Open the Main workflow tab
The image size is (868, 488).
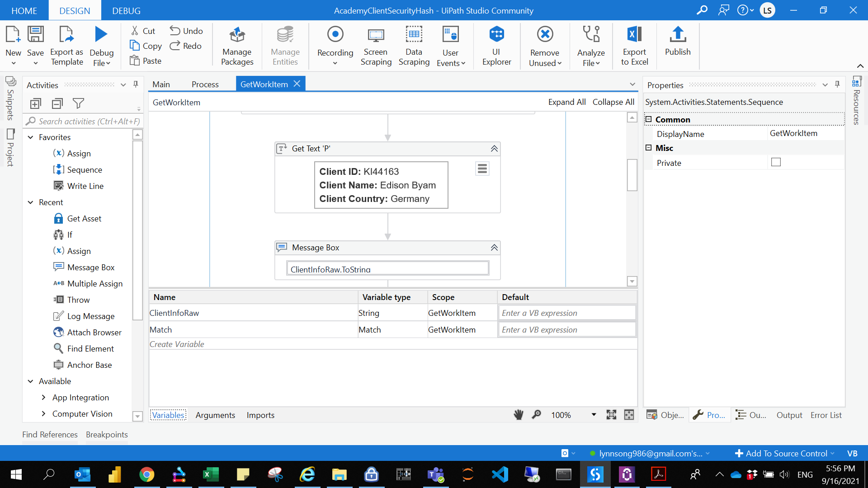coord(161,84)
